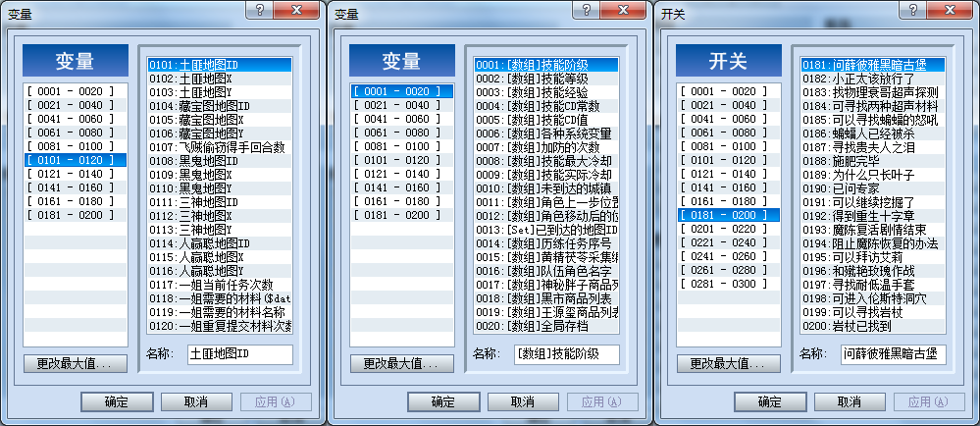Select switch 0190:已问专家
This screenshot has height=426, width=980.
(872, 188)
